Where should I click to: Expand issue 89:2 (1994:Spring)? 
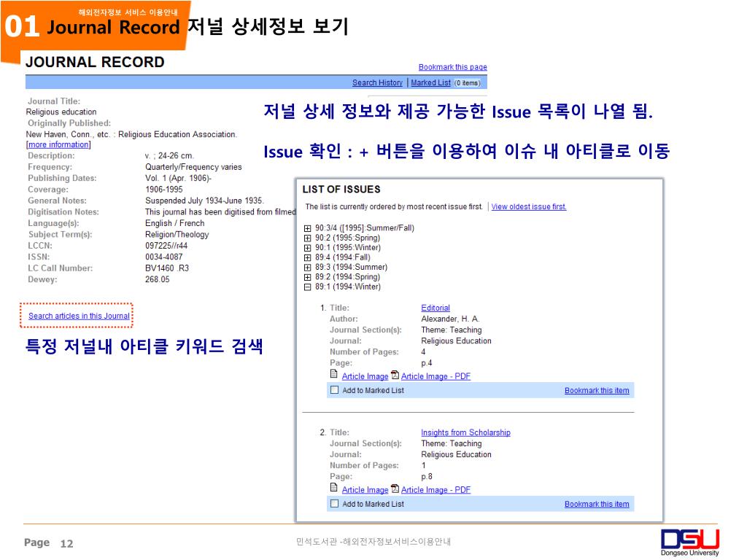308,277
